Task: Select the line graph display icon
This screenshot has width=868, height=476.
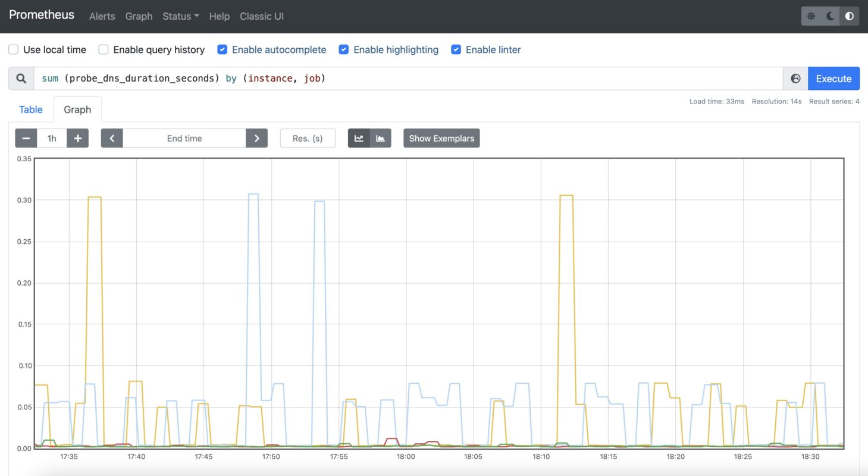Action: tap(359, 137)
